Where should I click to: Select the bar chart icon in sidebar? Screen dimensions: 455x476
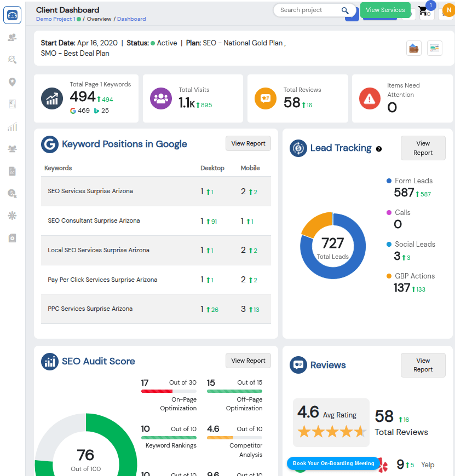[12, 126]
